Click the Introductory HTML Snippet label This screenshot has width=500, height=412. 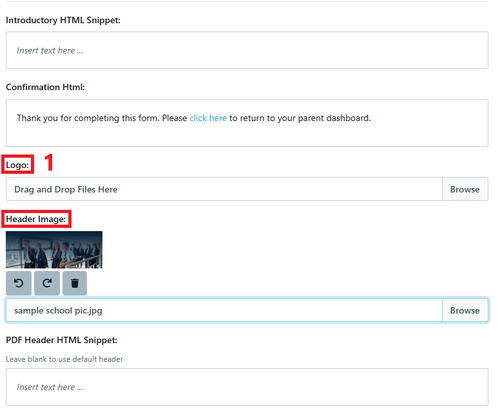(63, 20)
